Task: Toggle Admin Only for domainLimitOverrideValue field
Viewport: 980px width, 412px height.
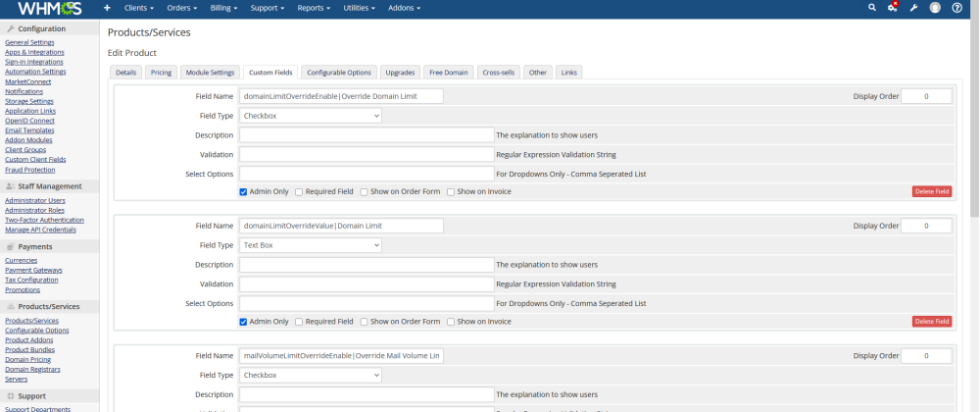Action: [243, 322]
